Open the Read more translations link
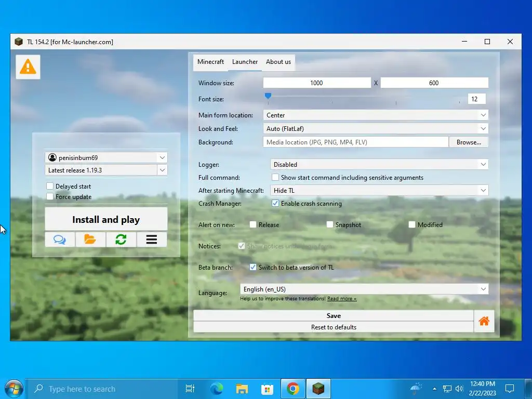Screen dimensions: 532x399 click(342, 299)
